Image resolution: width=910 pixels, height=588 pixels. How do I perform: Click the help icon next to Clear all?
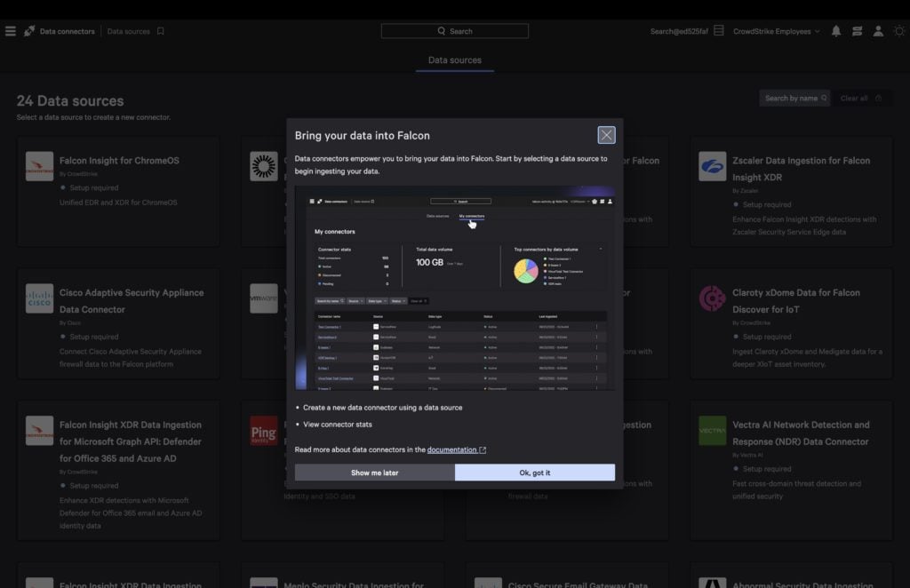(879, 98)
